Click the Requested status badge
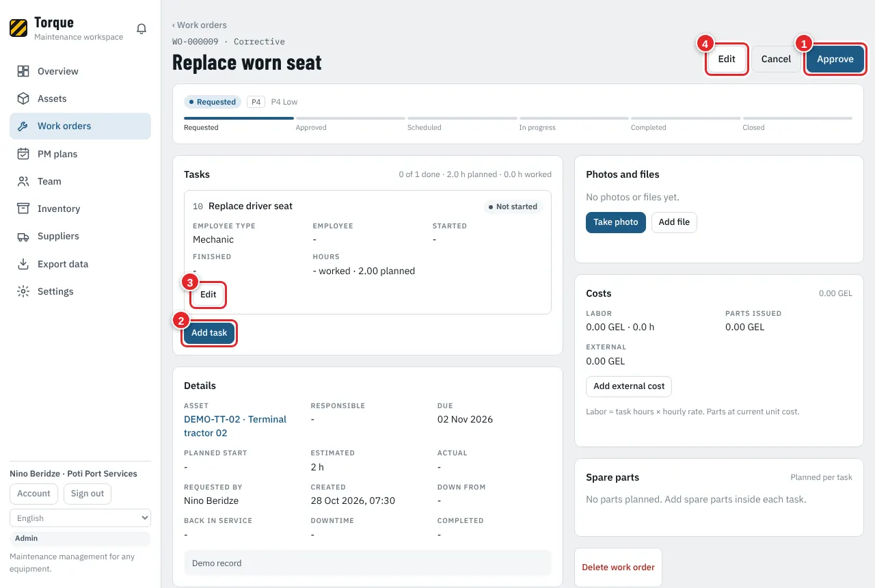This screenshot has width=875, height=588. pos(213,102)
